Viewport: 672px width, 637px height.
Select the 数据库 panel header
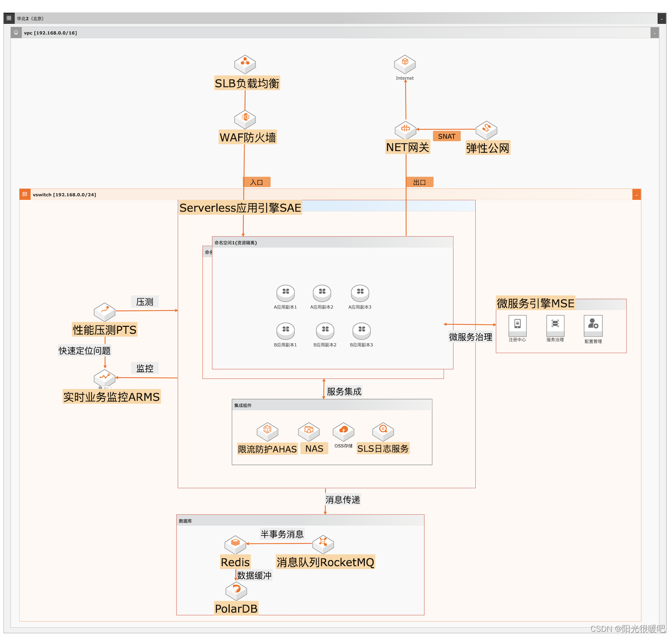click(300, 521)
